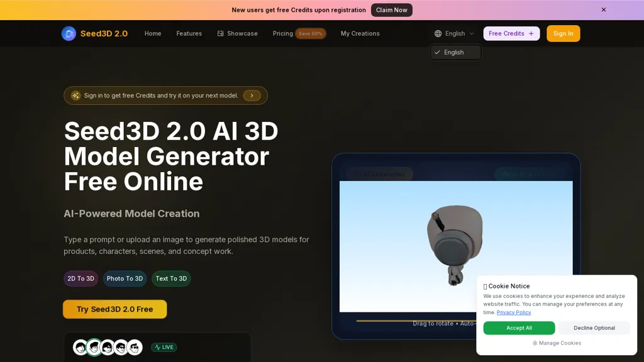
Task: Open Manage Cookies settings
Action: tap(557, 343)
